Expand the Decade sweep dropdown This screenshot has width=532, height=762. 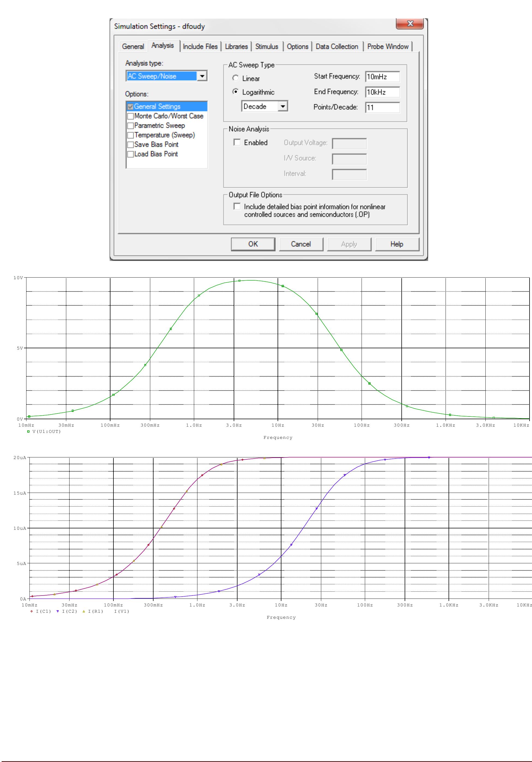(282, 106)
